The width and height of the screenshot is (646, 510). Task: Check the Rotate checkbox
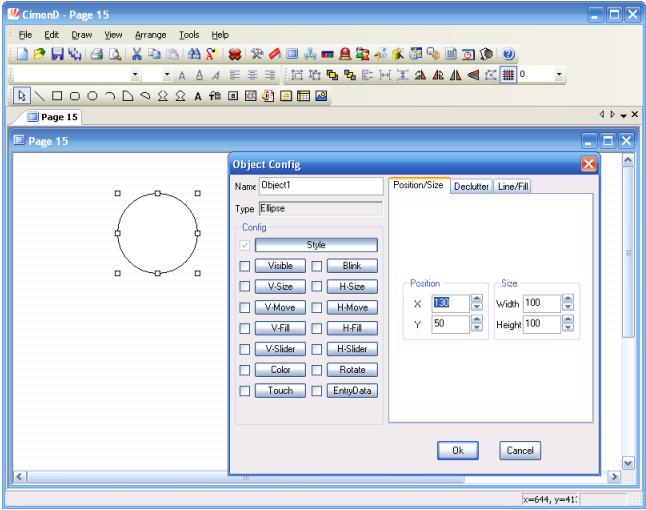317,369
